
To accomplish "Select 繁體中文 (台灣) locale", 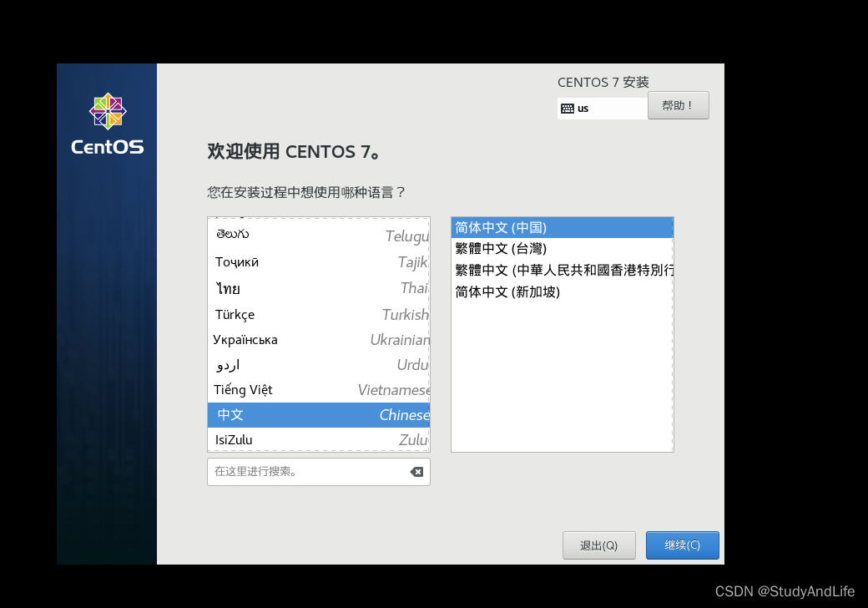I will (x=501, y=248).
